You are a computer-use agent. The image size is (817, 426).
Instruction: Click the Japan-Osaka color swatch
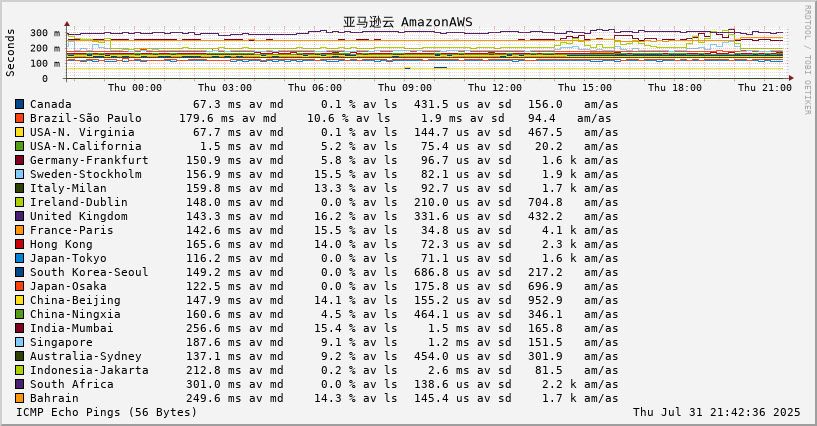point(19,286)
